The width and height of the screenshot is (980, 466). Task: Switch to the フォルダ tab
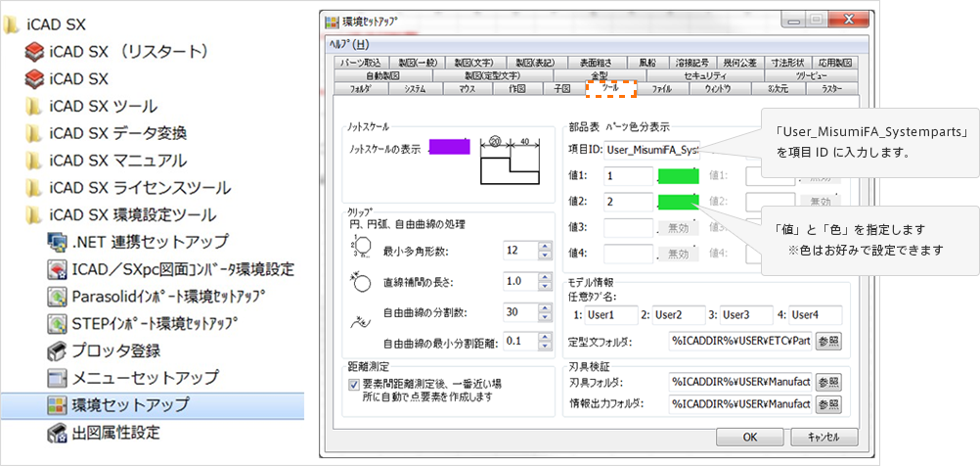pos(361,89)
